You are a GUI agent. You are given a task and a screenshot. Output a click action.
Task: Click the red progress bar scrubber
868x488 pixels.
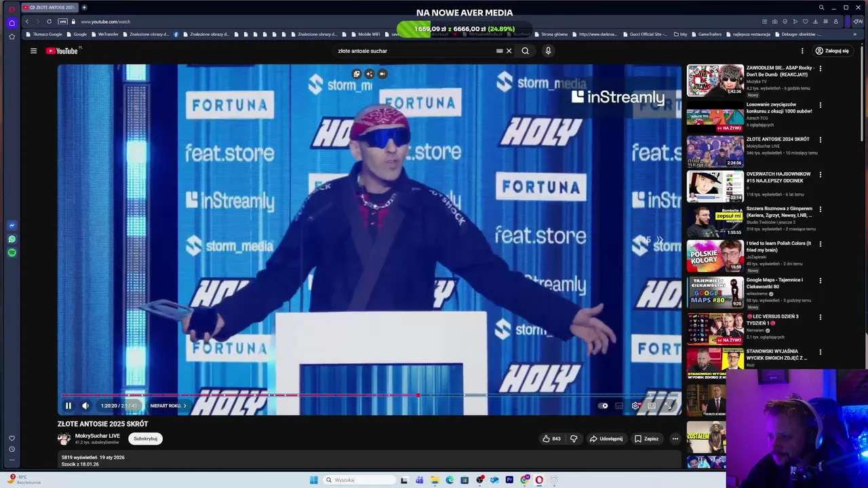tap(418, 395)
